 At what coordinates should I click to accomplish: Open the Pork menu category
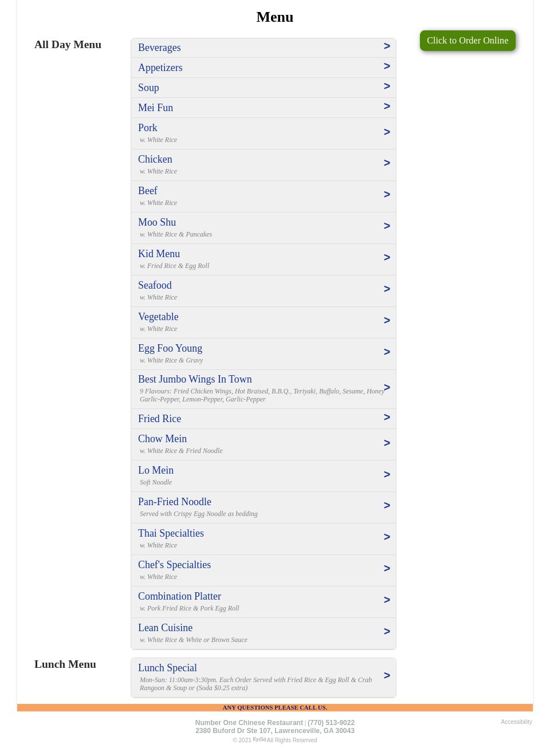click(x=148, y=128)
